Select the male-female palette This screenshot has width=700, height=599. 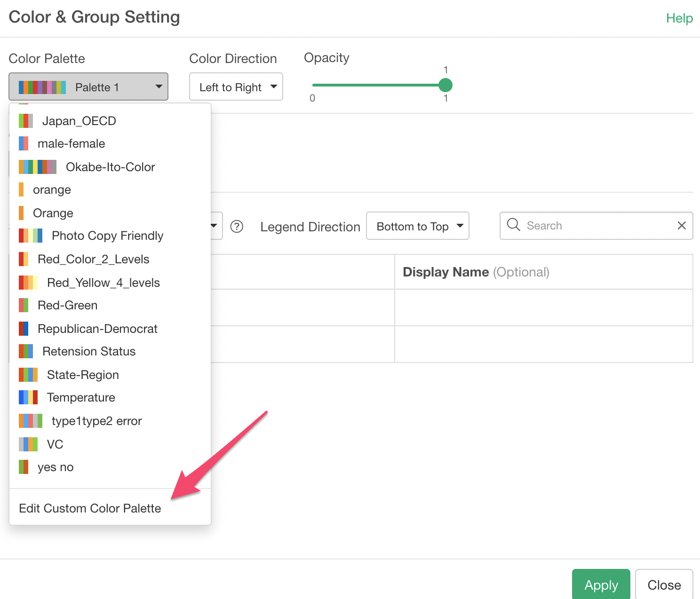pyautogui.click(x=110, y=143)
